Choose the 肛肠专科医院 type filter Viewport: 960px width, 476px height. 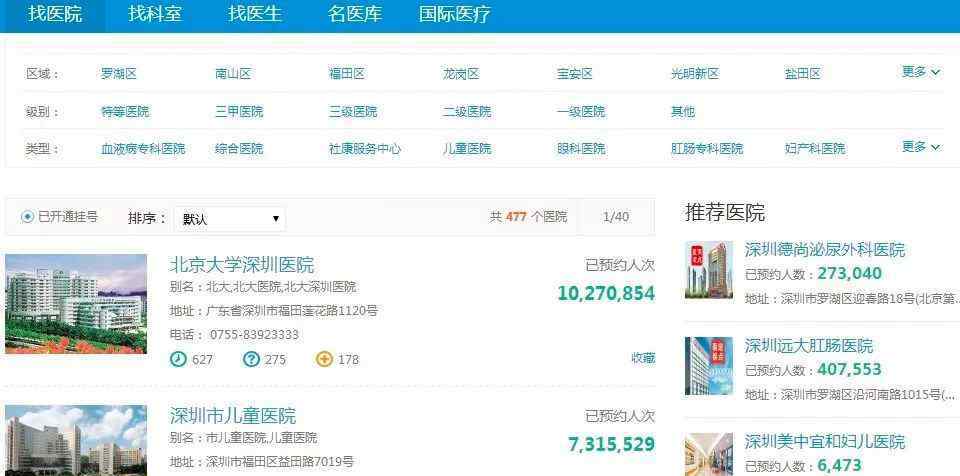tap(707, 149)
